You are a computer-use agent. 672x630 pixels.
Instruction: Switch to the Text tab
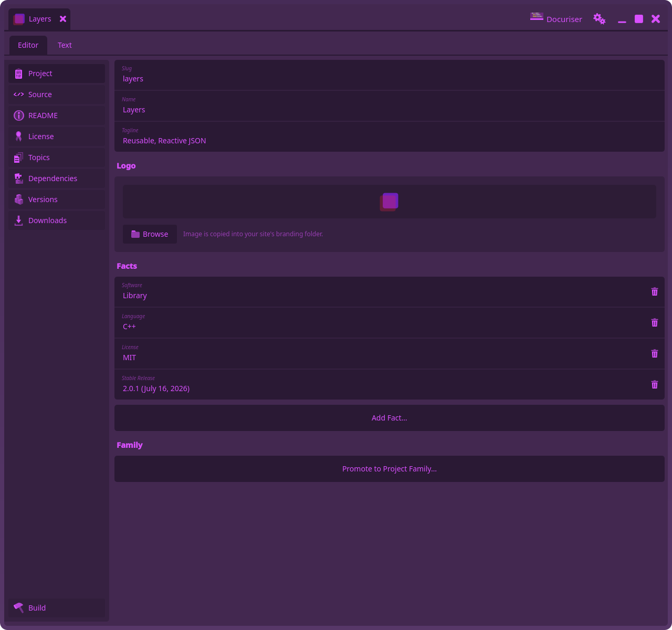[65, 45]
